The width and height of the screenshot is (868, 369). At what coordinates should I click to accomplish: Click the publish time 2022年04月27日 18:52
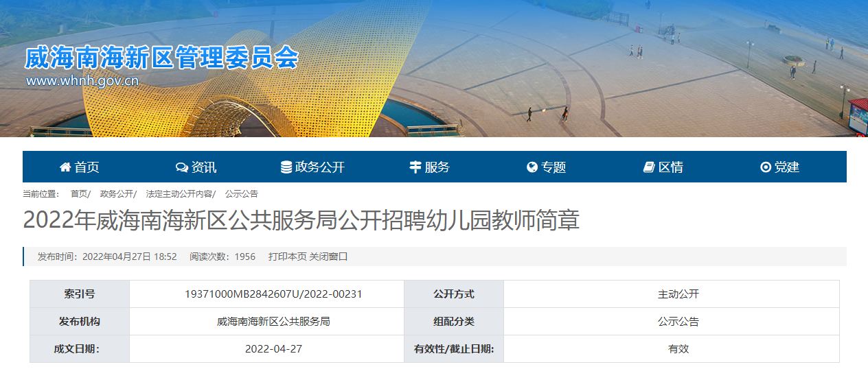(130, 257)
